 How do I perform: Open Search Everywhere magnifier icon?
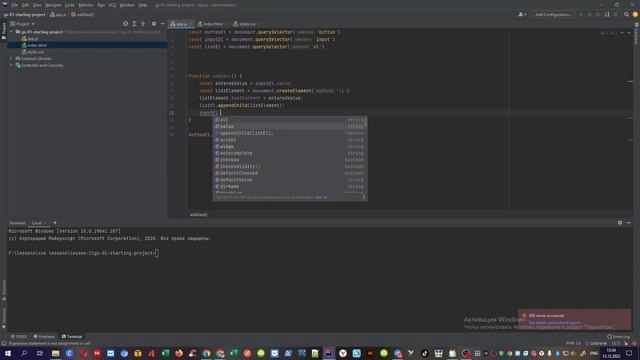(x=627, y=14)
